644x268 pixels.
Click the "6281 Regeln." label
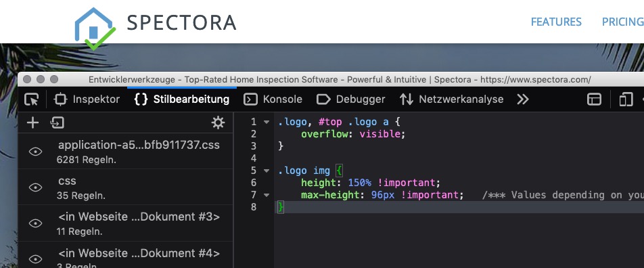[x=87, y=160]
